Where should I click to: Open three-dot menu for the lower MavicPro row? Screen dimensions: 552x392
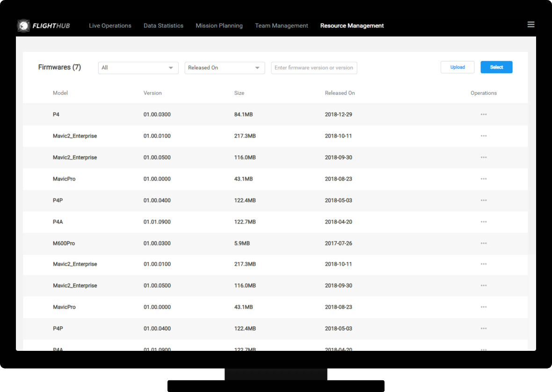[483, 307]
